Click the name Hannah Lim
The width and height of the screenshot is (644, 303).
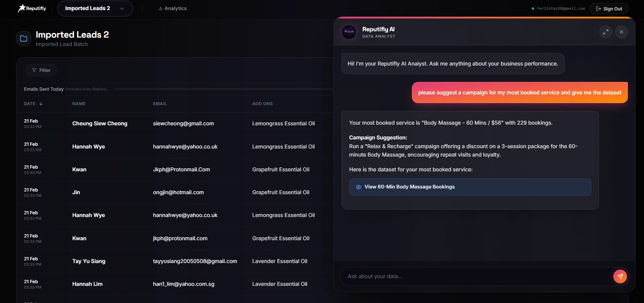point(87,284)
